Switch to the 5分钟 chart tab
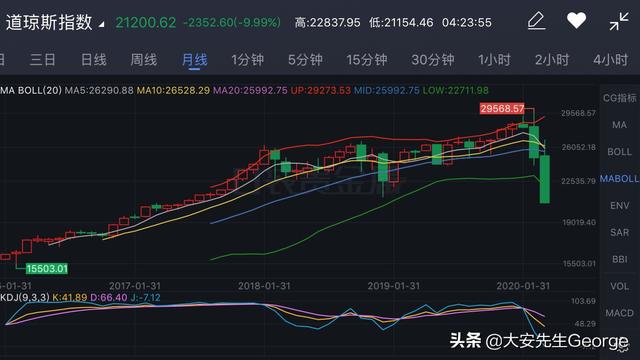This screenshot has height=360, width=640. click(x=305, y=60)
